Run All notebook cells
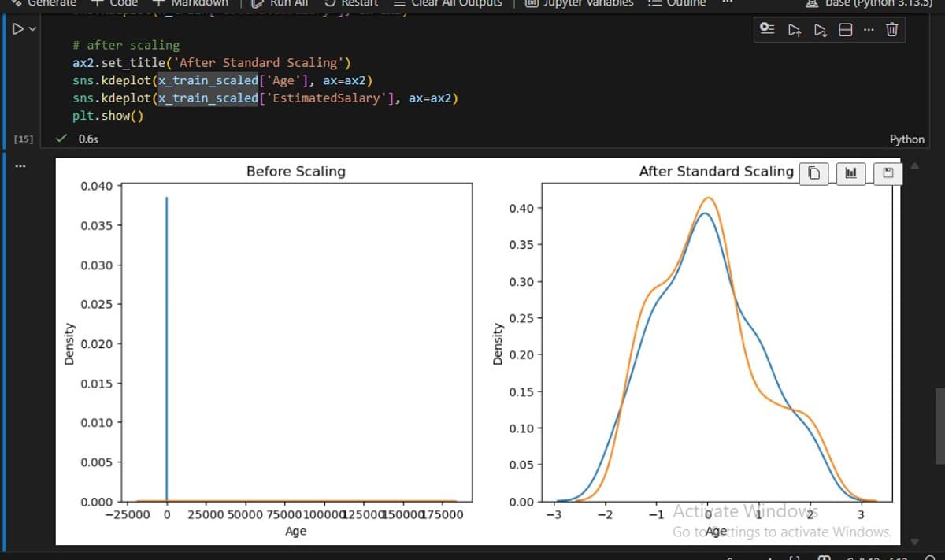945x560 pixels. 280,3
